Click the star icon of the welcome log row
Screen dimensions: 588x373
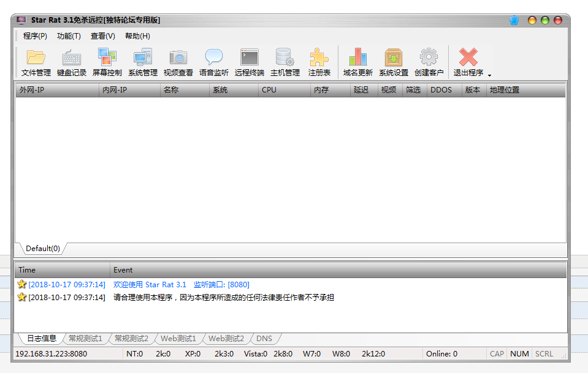pyautogui.click(x=21, y=284)
